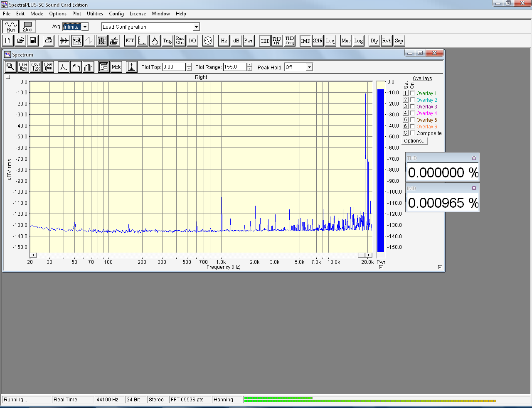Click the 'C' composite set button
The width and height of the screenshot is (532, 408).
coord(406,133)
